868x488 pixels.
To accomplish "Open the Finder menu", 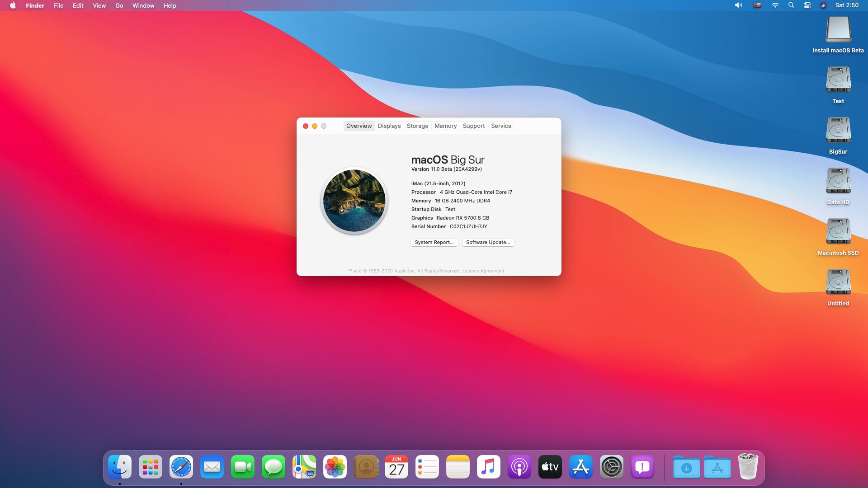I will click(x=35, y=5).
